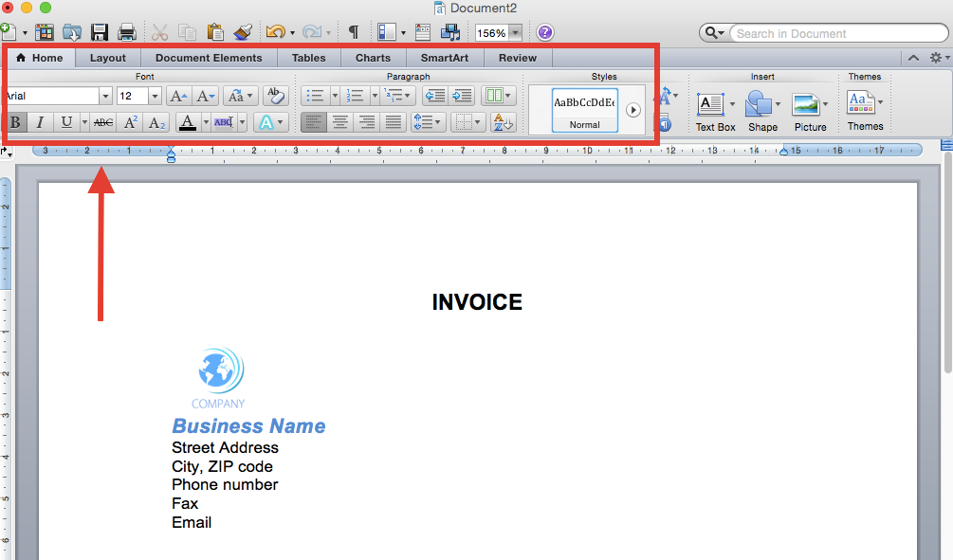The image size is (953, 560).
Task: Switch to Home tab
Action: 40,58
